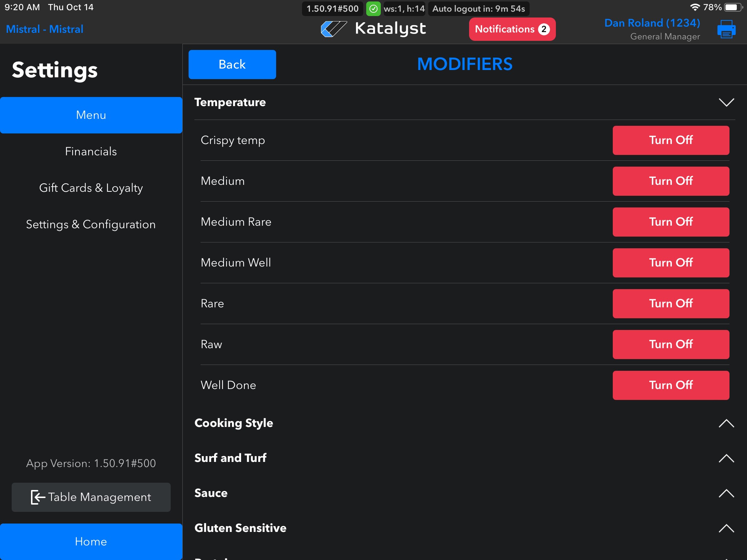Image resolution: width=747 pixels, height=560 pixels.
Task: Turn off the Medium Rare modifier
Action: (670, 222)
